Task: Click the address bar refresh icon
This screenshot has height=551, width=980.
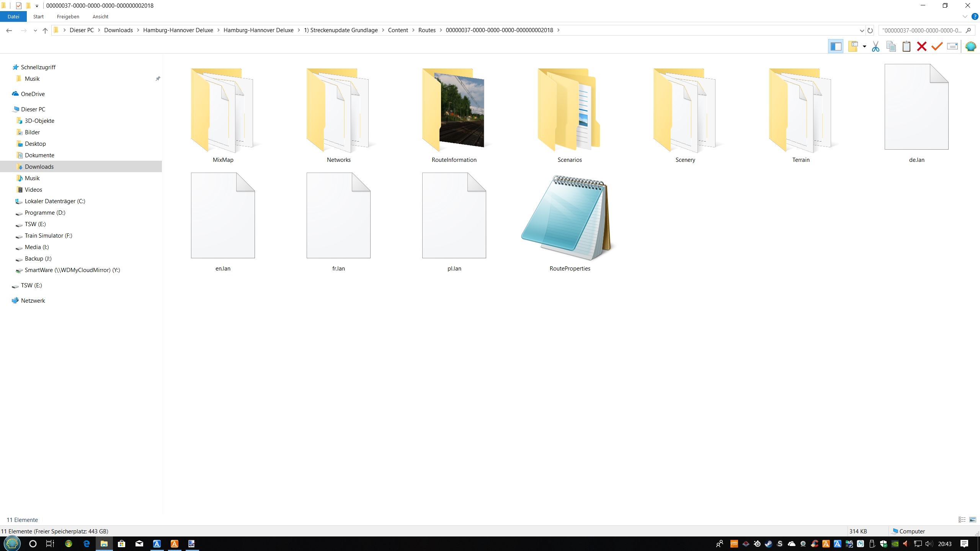Action: click(x=870, y=31)
